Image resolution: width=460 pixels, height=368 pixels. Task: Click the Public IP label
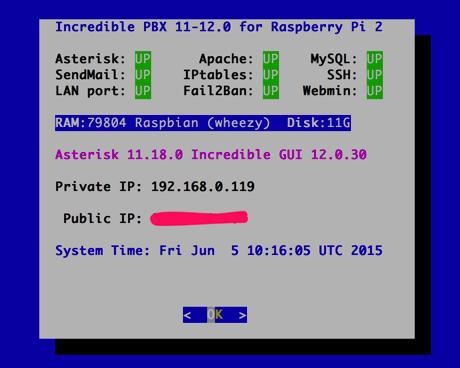click(103, 218)
